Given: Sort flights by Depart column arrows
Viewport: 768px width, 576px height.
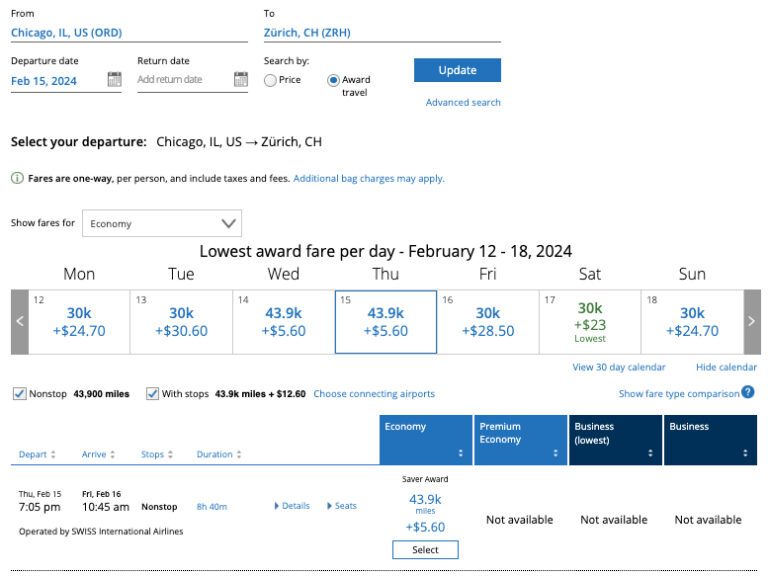Looking at the screenshot, I should tap(52, 455).
